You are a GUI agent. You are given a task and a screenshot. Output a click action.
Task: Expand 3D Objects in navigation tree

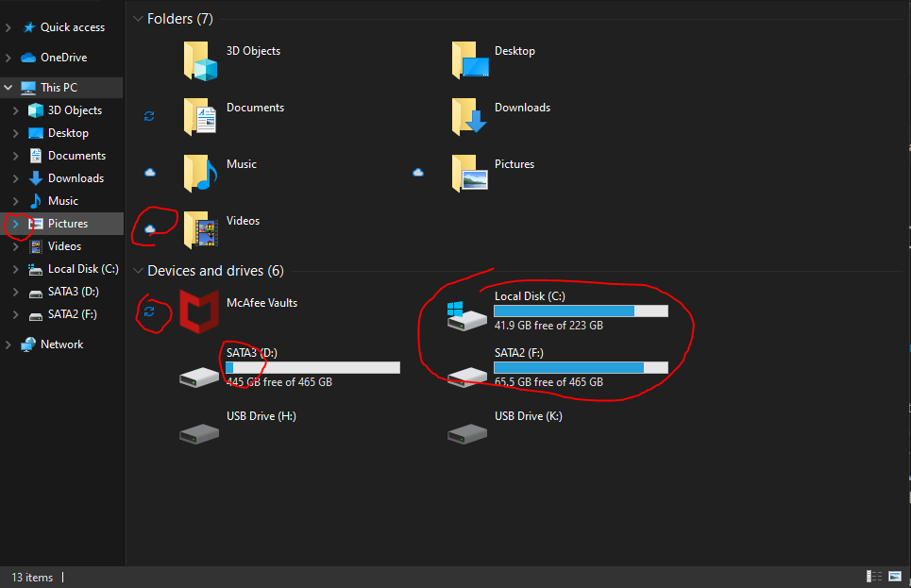coord(16,110)
